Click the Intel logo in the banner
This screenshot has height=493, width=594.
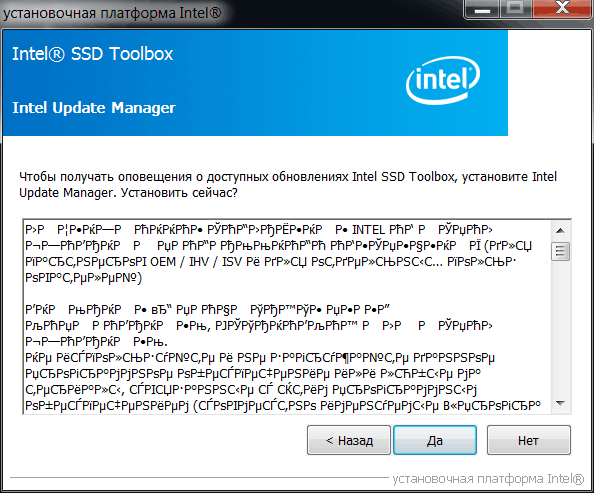coord(443,80)
